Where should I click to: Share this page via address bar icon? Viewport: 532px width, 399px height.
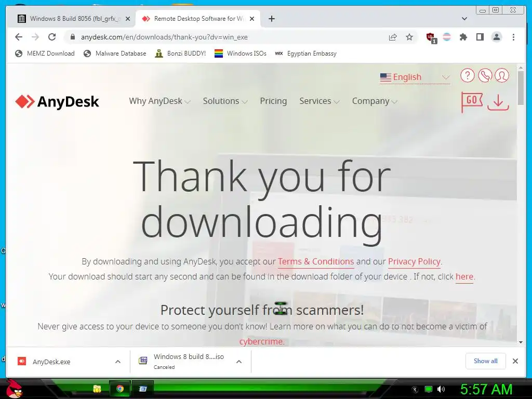(393, 37)
